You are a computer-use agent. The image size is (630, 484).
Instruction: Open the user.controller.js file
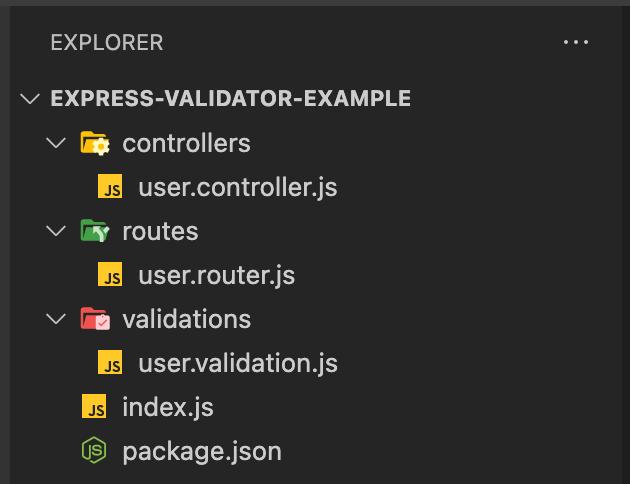(x=238, y=187)
